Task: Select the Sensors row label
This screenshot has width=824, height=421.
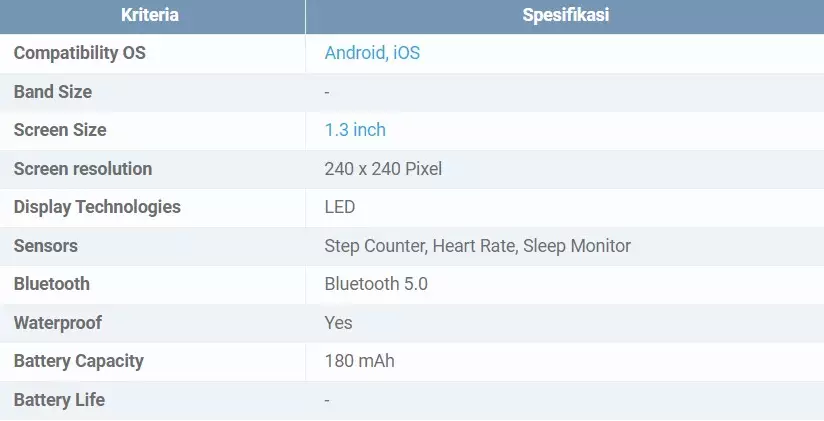Action: [x=45, y=246]
